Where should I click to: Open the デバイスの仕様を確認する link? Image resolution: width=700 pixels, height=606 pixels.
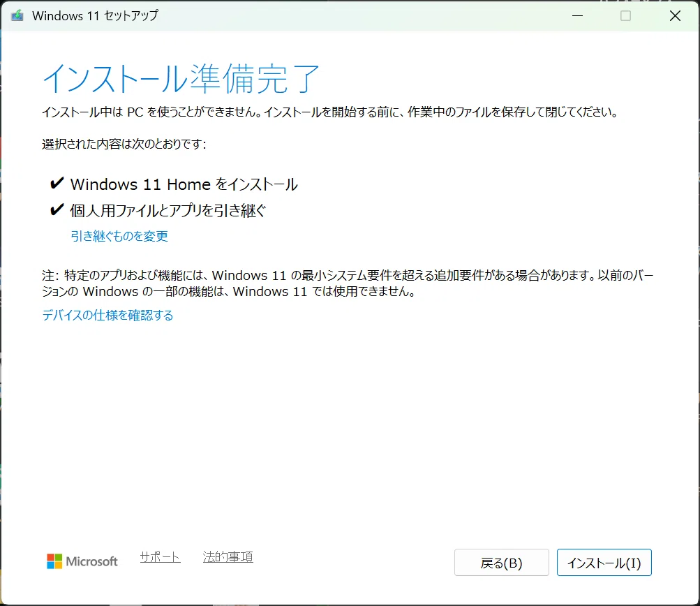click(107, 316)
